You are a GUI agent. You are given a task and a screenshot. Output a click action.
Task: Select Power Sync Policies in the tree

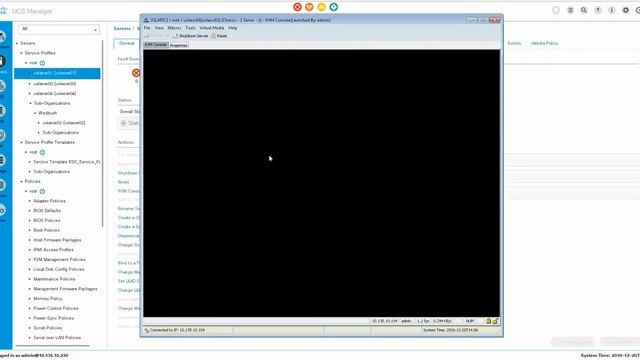click(x=53, y=318)
